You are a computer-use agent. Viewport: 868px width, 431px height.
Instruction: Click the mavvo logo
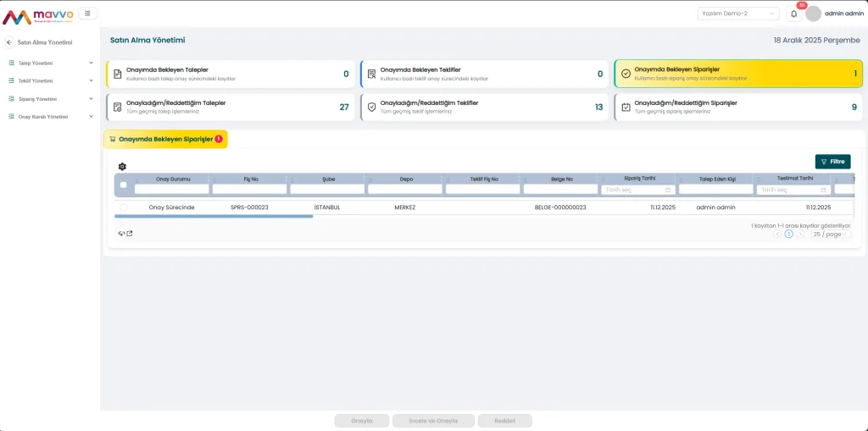[x=37, y=15]
